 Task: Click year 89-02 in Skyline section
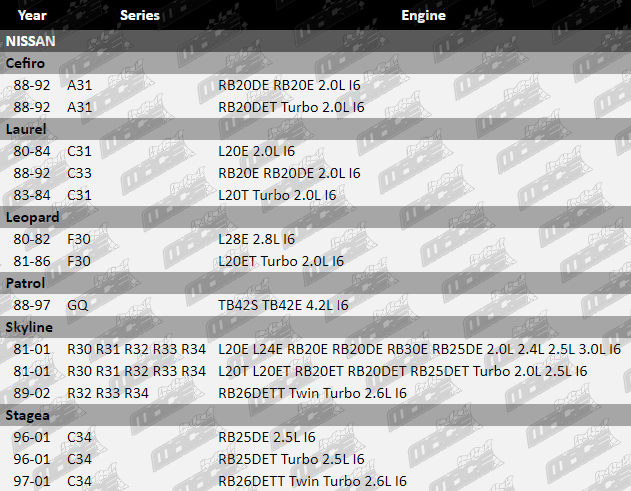[32, 393]
